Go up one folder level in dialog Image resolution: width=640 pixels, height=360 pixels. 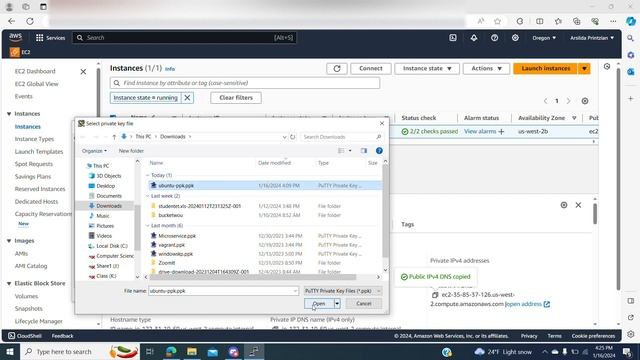114,137
